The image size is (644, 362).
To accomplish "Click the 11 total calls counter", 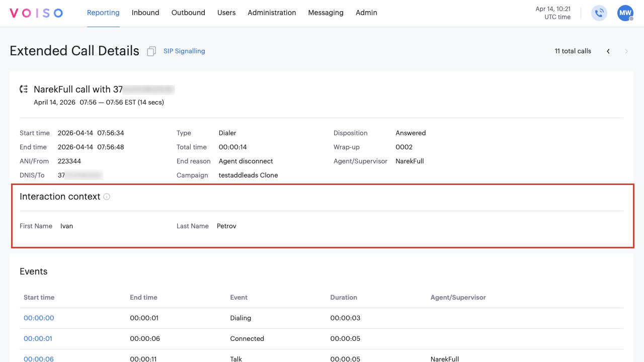I will [x=573, y=51].
